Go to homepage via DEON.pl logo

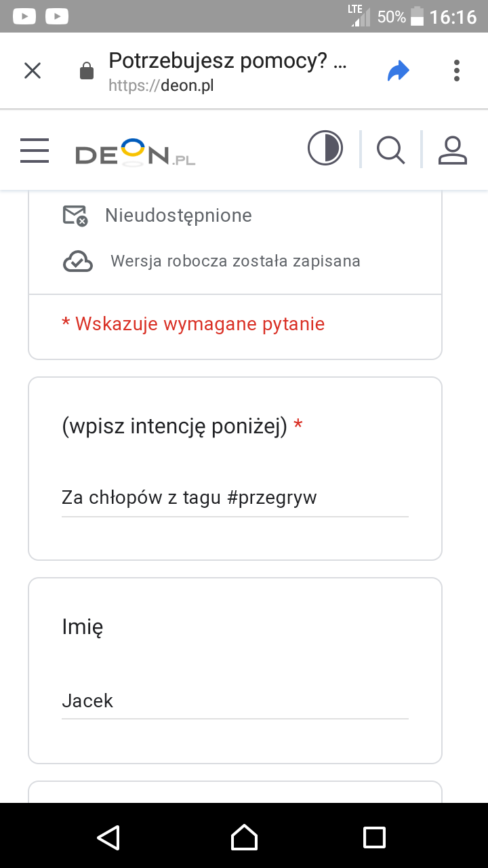pos(135,153)
